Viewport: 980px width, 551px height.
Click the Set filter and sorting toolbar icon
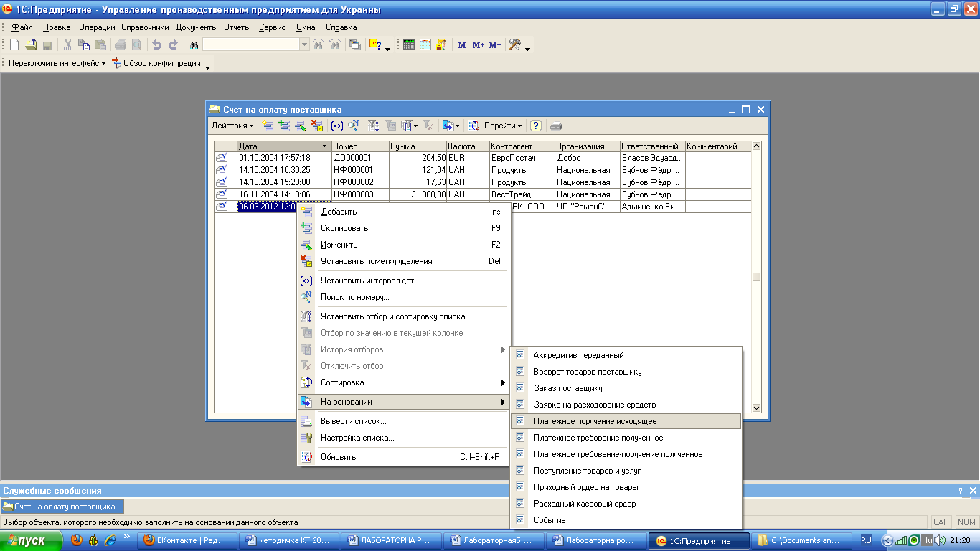coord(374,126)
